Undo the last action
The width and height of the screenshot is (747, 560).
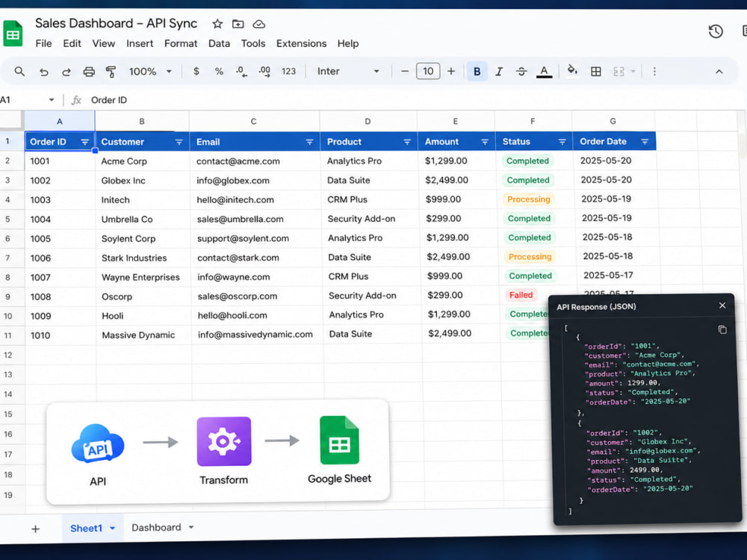tap(44, 72)
